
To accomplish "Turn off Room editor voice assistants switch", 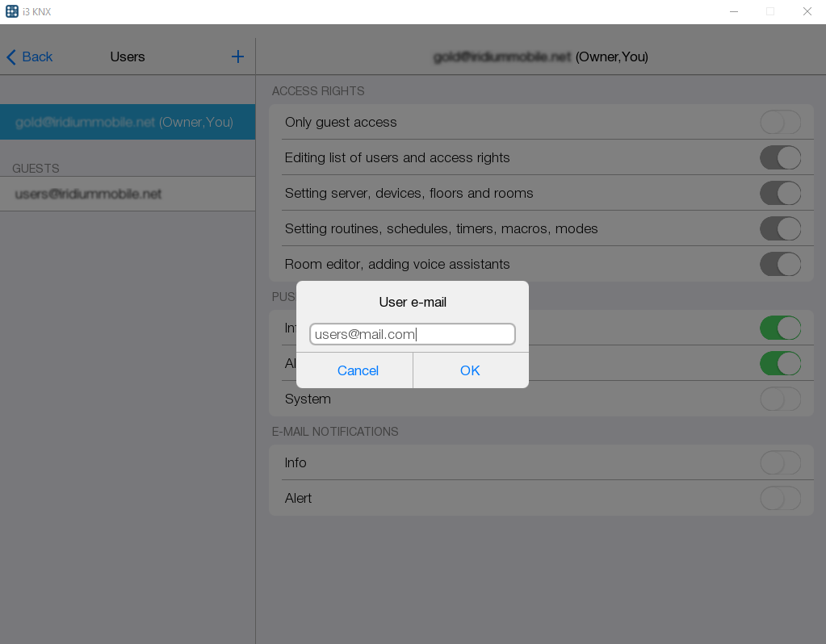I will (780, 265).
